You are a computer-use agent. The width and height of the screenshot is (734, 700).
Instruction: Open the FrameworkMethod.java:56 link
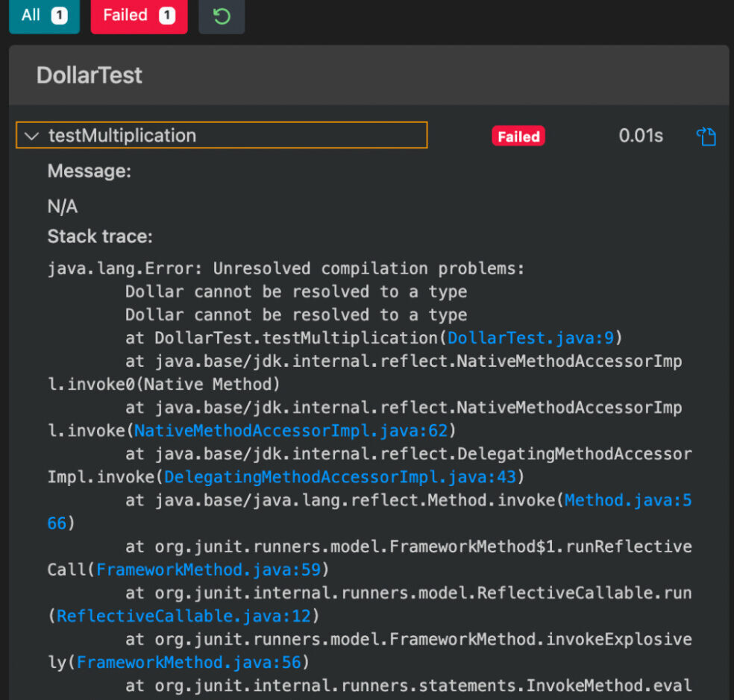(x=189, y=662)
